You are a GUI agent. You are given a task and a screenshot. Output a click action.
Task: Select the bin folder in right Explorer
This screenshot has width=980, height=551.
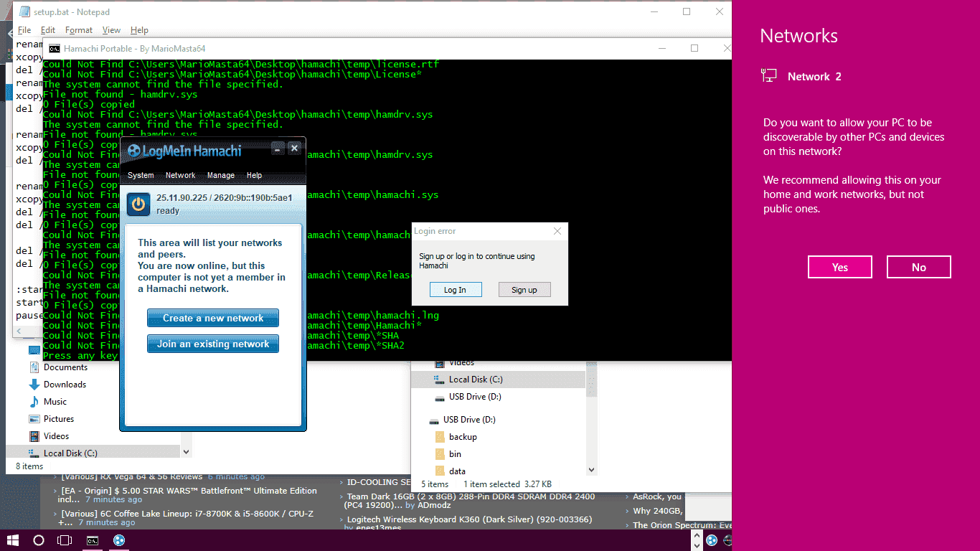[455, 454]
